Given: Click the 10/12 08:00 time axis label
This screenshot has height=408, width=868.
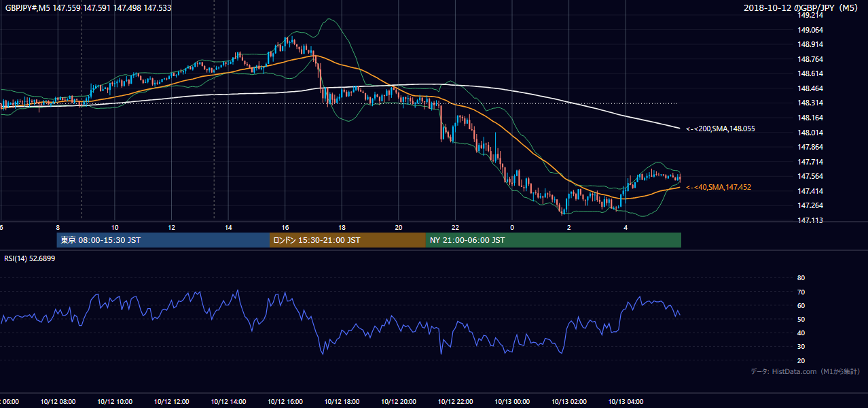Looking at the screenshot, I should click(x=58, y=402).
